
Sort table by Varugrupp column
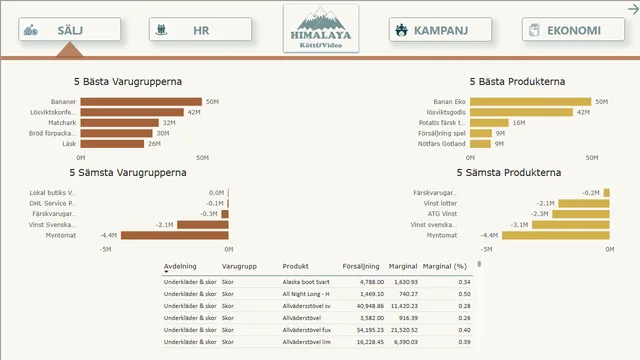click(239, 266)
